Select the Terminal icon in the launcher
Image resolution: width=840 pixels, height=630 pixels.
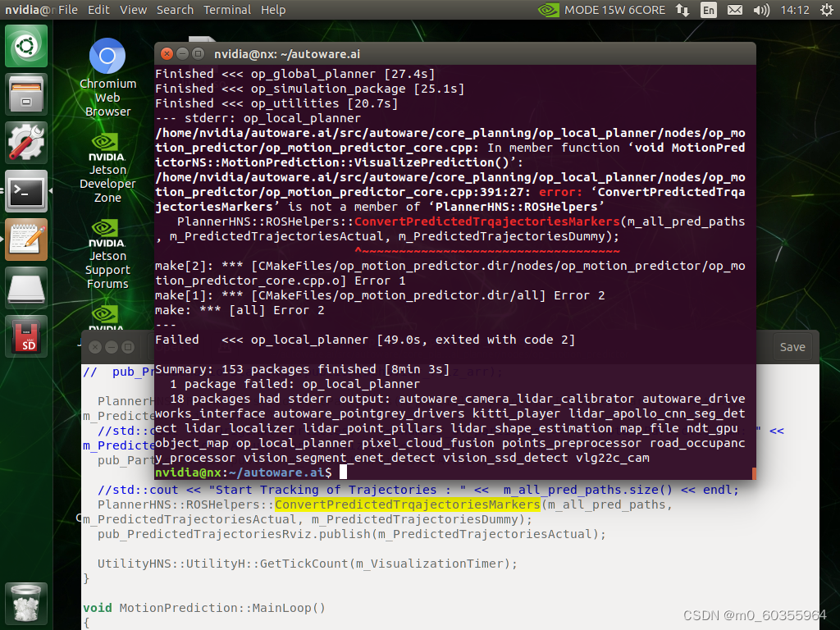pos(26,190)
